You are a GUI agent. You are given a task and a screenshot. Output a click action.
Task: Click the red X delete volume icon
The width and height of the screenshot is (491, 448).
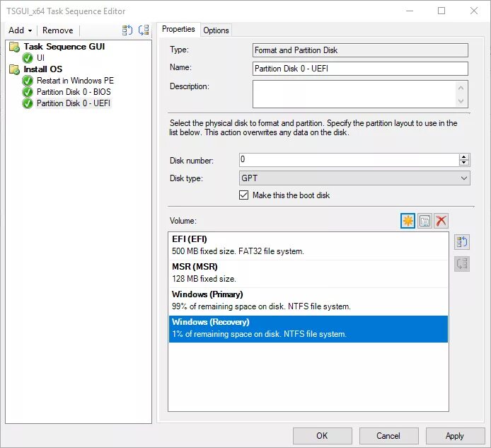pyautogui.click(x=441, y=221)
